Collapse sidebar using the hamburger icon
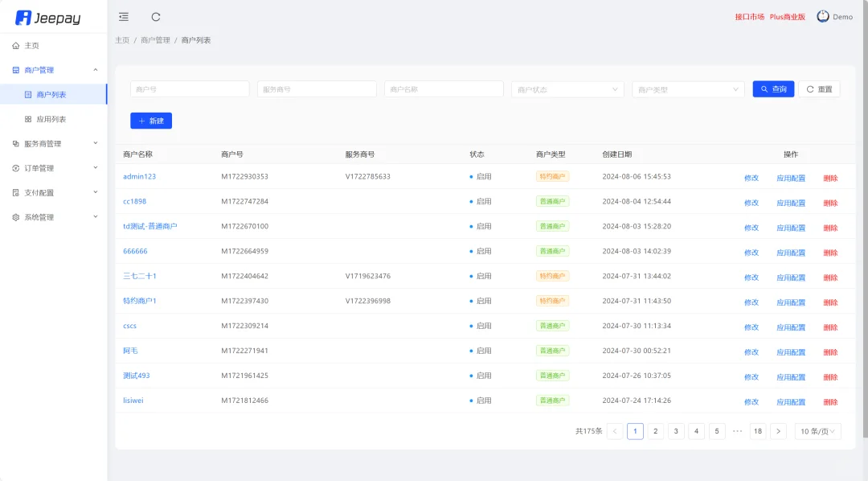The height and width of the screenshot is (481, 868). point(123,16)
